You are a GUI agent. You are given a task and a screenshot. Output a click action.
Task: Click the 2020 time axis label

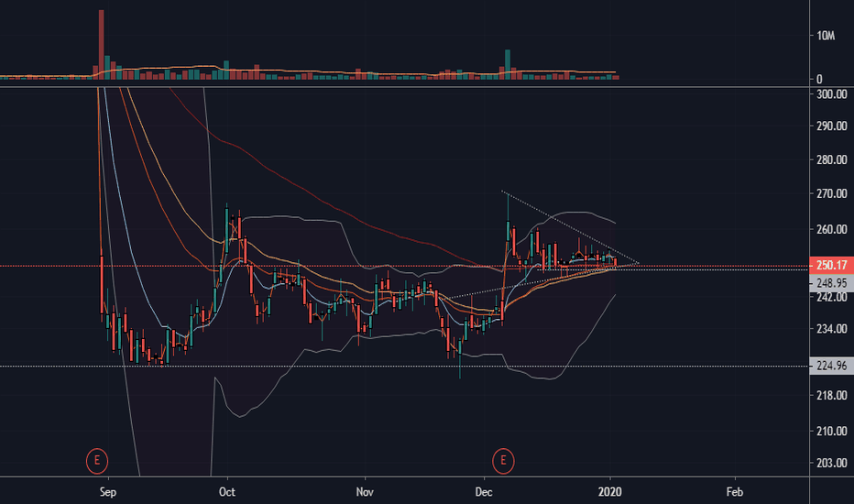pyautogui.click(x=609, y=492)
